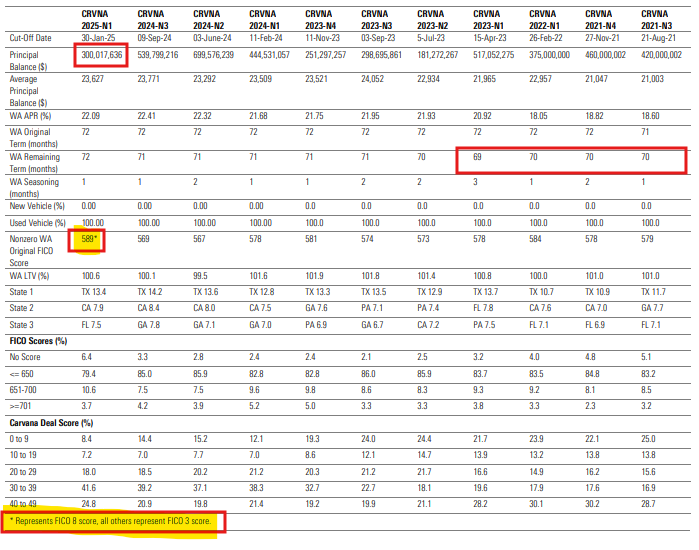Click the CRVNA 2023-N1 column header
This screenshot has height=550, width=699.
tap(488, 20)
